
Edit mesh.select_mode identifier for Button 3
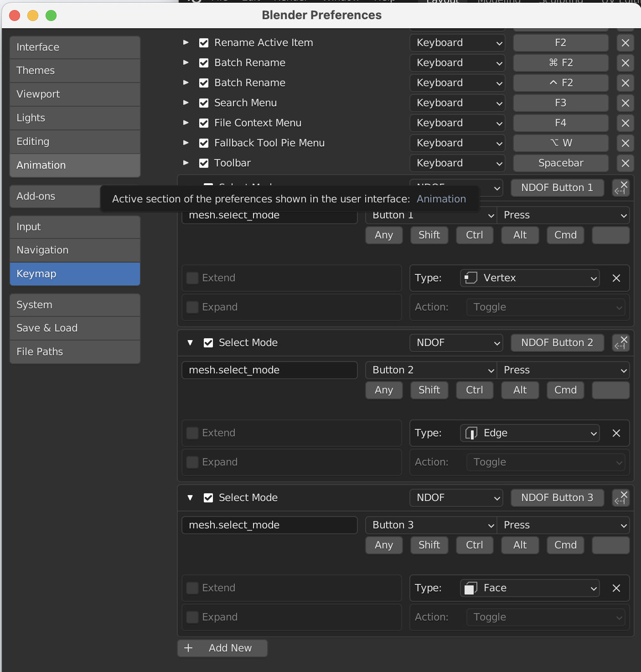269,525
